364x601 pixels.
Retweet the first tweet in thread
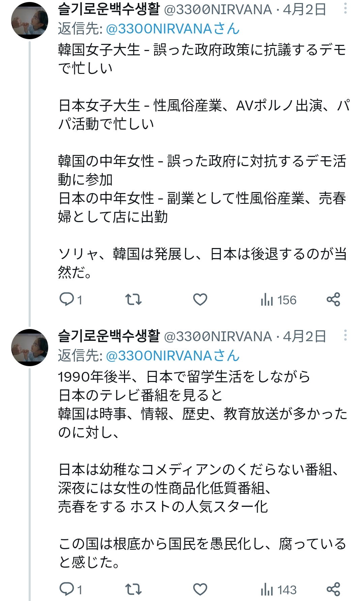[133, 299]
